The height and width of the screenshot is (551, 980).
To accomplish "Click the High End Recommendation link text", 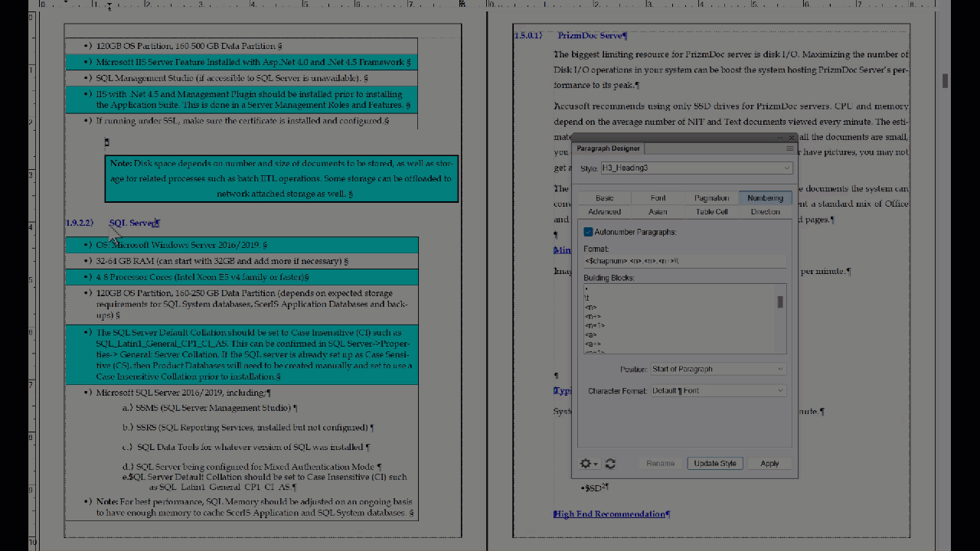I will [611, 514].
